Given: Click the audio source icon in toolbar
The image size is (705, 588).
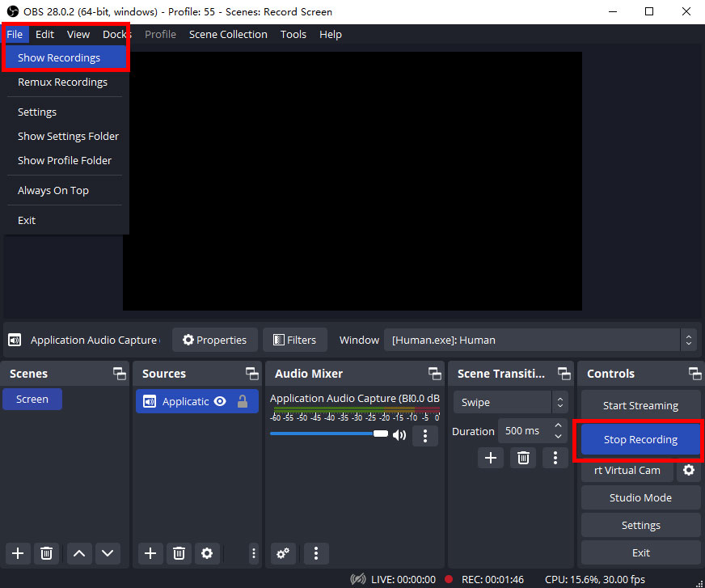Looking at the screenshot, I should pos(15,341).
